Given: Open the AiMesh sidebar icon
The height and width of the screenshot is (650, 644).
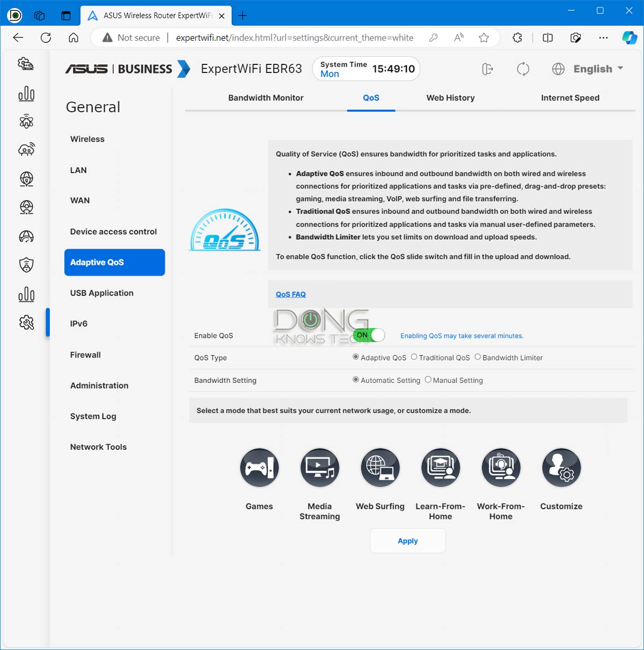Looking at the screenshot, I should [x=26, y=122].
